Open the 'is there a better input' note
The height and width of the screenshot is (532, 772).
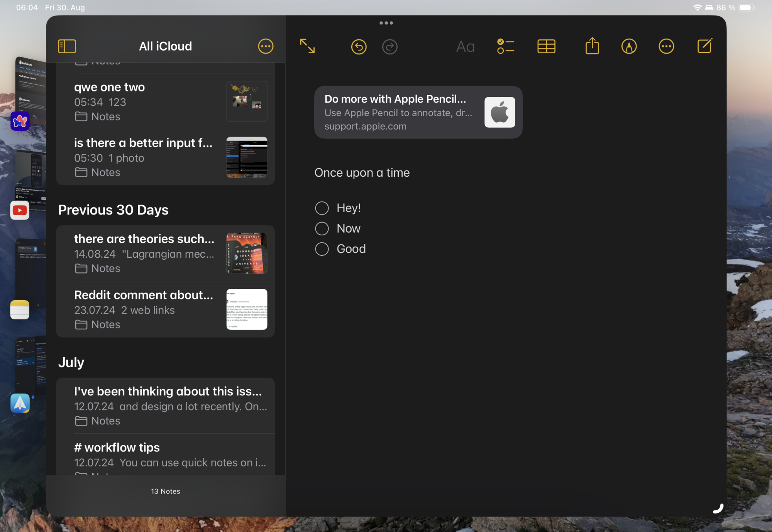click(165, 157)
